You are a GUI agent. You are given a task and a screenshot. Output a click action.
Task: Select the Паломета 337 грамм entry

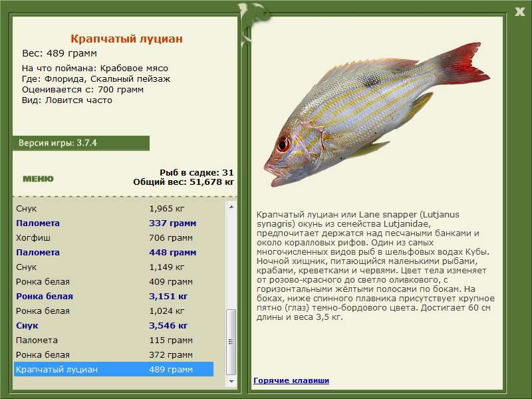pyautogui.click(x=113, y=223)
